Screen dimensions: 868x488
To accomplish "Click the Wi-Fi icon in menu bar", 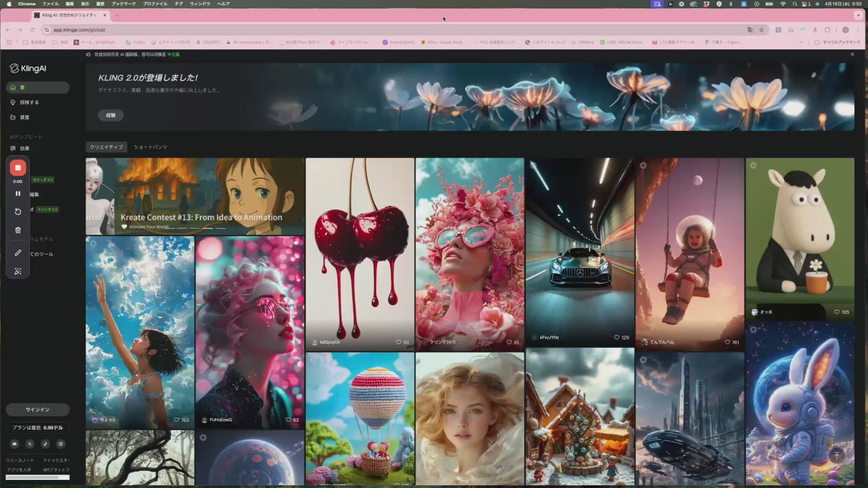I will click(783, 4).
